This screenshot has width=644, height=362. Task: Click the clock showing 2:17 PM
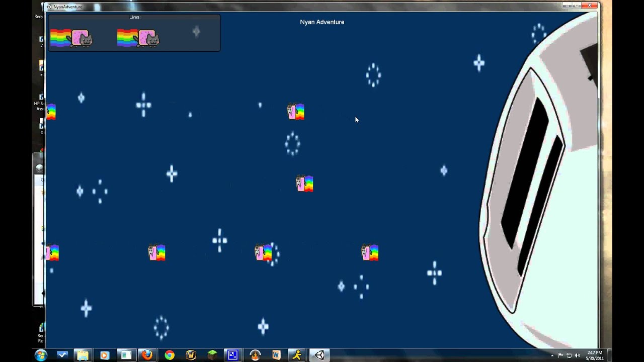click(x=594, y=355)
